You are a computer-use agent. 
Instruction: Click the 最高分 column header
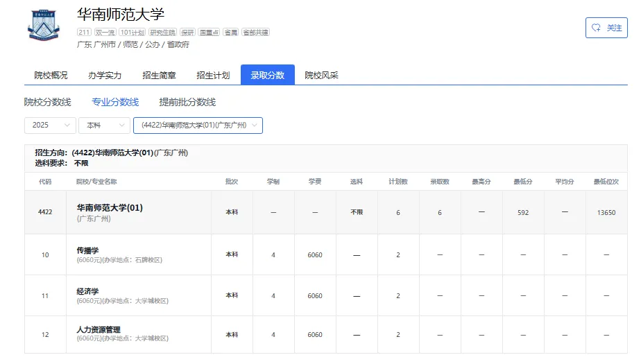coord(481,182)
